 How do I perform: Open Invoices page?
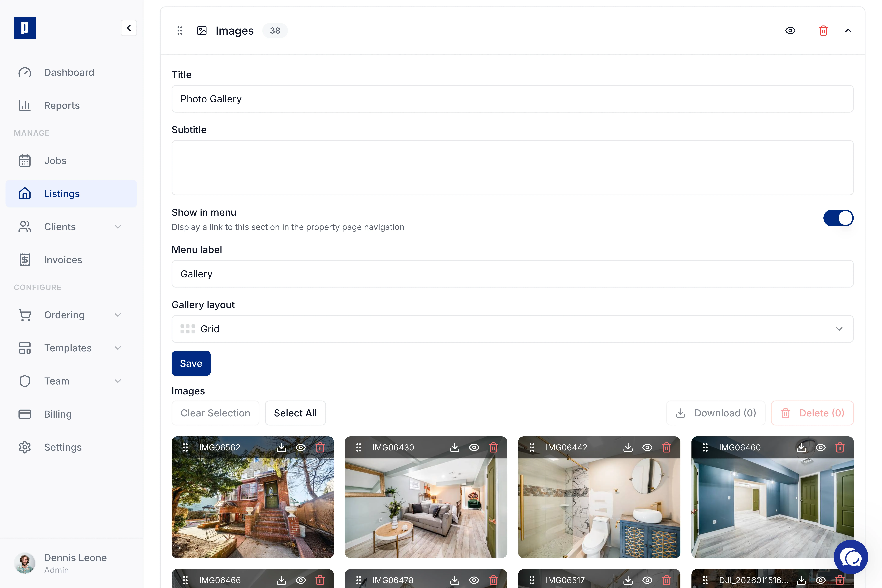click(x=71, y=260)
